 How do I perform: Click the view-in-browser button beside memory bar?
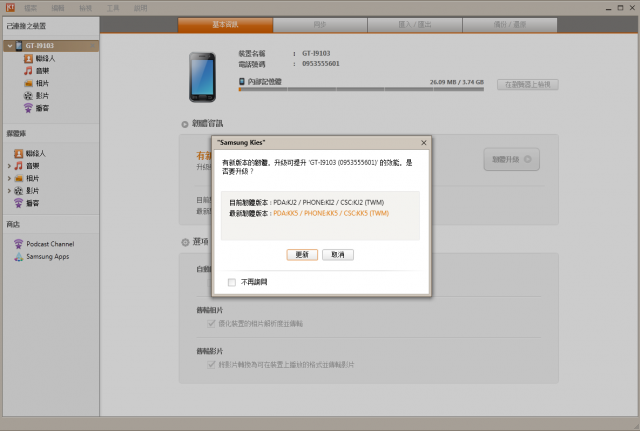pyautogui.click(x=528, y=84)
